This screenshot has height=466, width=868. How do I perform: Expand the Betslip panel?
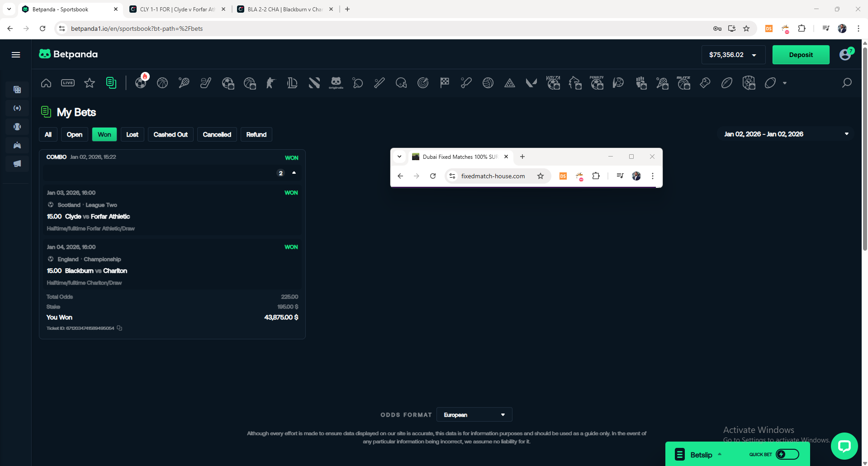pyautogui.click(x=701, y=455)
